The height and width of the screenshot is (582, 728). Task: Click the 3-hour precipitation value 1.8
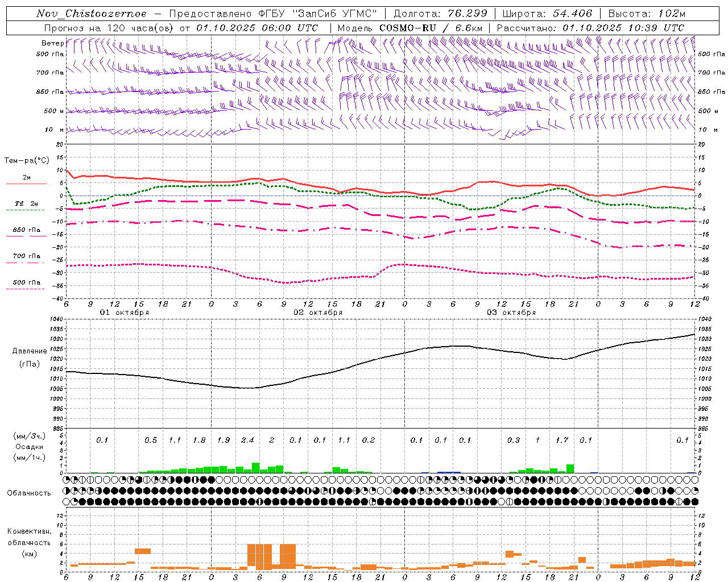coord(199,440)
